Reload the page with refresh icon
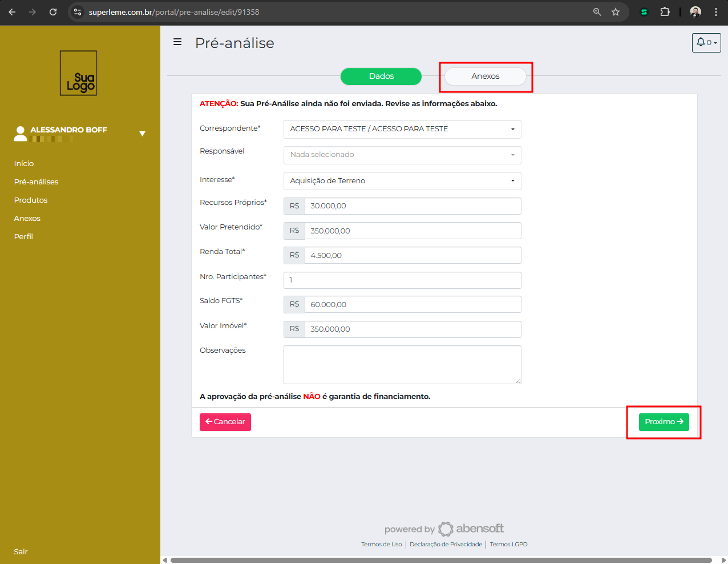 click(53, 12)
